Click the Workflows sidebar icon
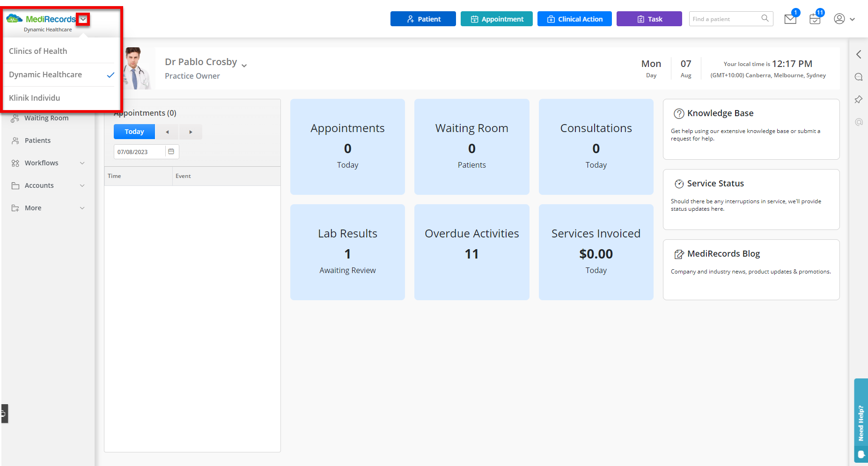 [15, 163]
